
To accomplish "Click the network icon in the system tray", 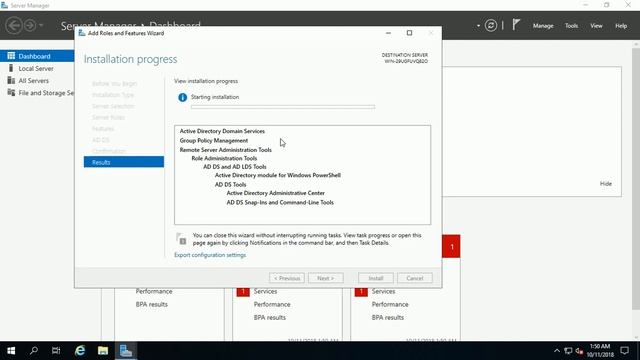I will pyautogui.click(x=568, y=351).
